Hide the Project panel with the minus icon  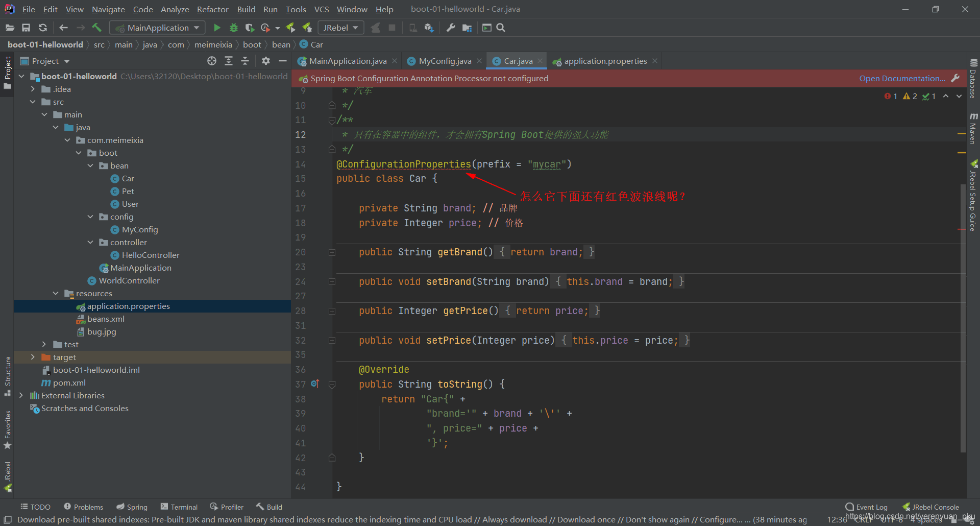point(282,61)
